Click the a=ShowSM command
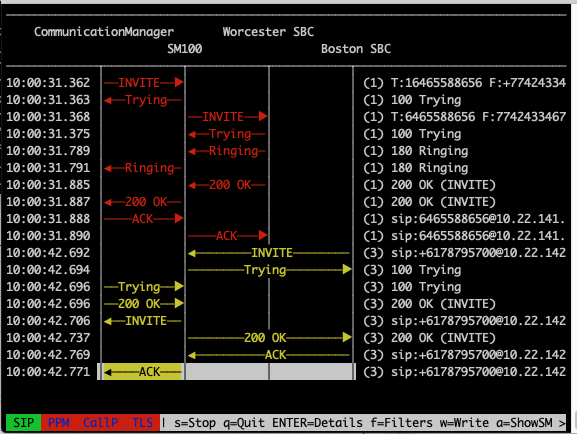 [x=524, y=423]
